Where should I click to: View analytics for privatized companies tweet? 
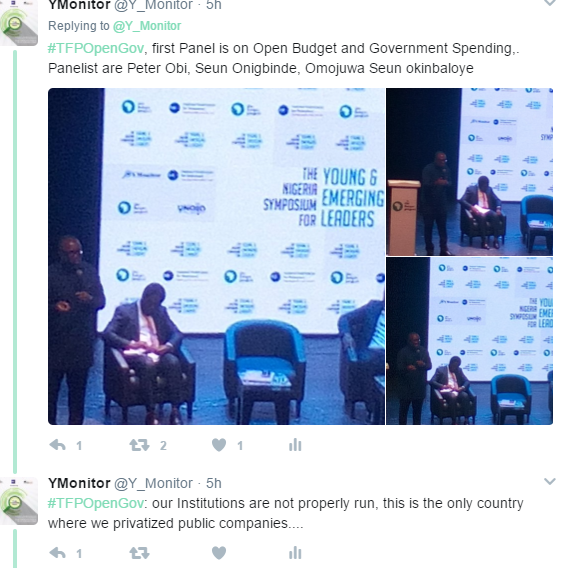(295, 553)
